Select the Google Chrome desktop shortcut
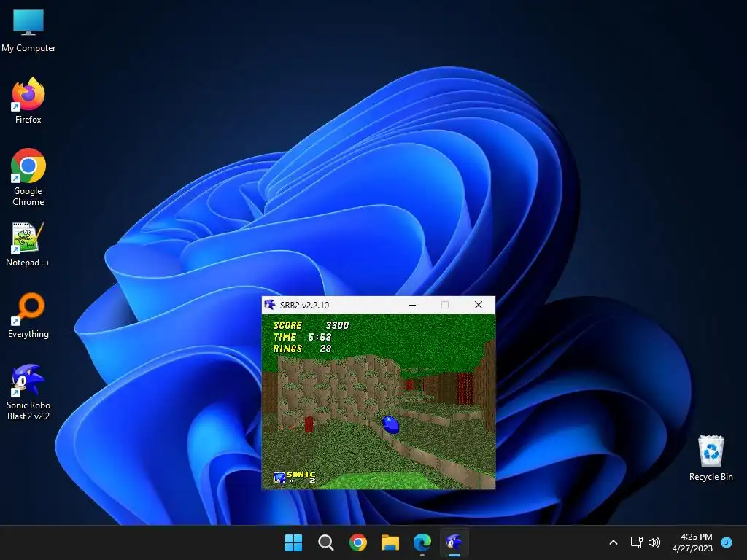 (x=28, y=176)
